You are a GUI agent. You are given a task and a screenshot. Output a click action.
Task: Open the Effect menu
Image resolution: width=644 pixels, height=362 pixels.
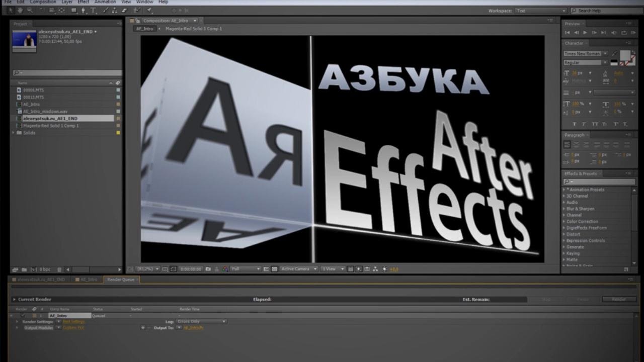[x=83, y=2]
